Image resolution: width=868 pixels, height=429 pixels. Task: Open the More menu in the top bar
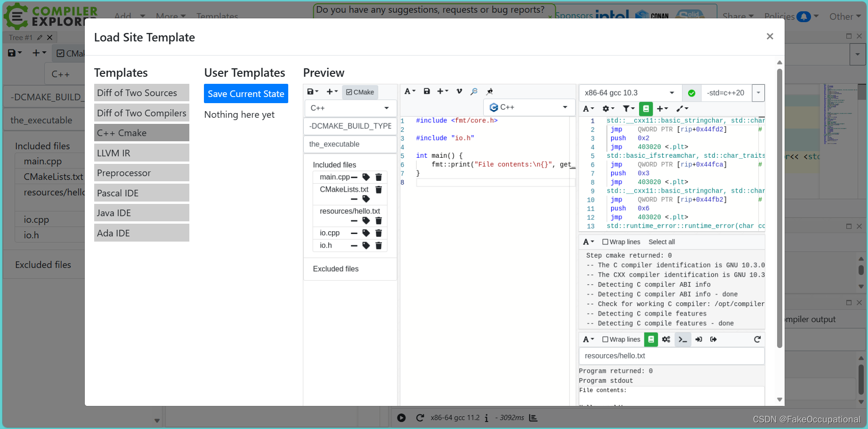[170, 16]
